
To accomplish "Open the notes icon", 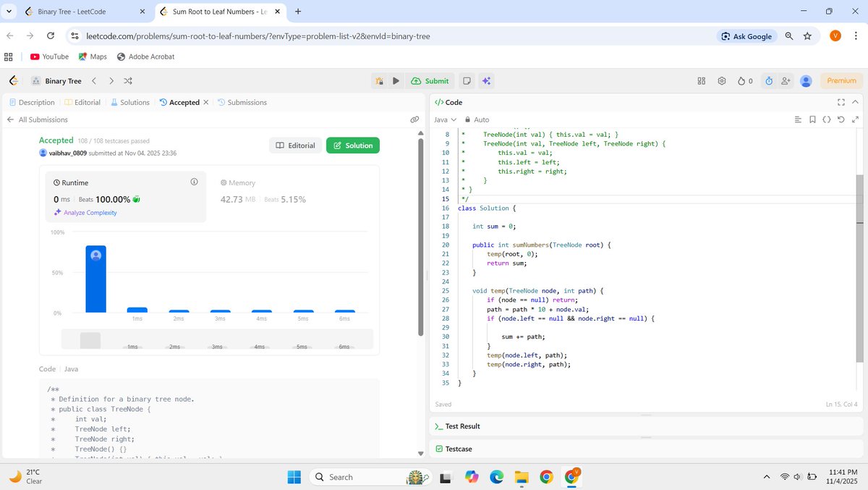I will 467,81.
